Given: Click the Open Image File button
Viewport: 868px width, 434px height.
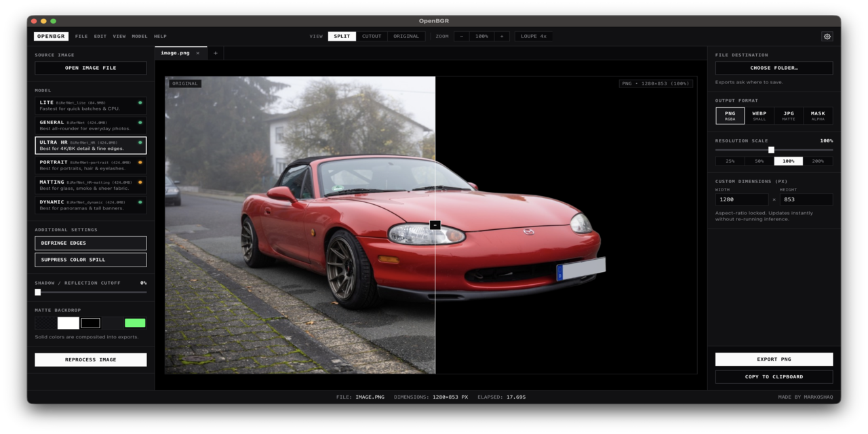Looking at the screenshot, I should (91, 68).
